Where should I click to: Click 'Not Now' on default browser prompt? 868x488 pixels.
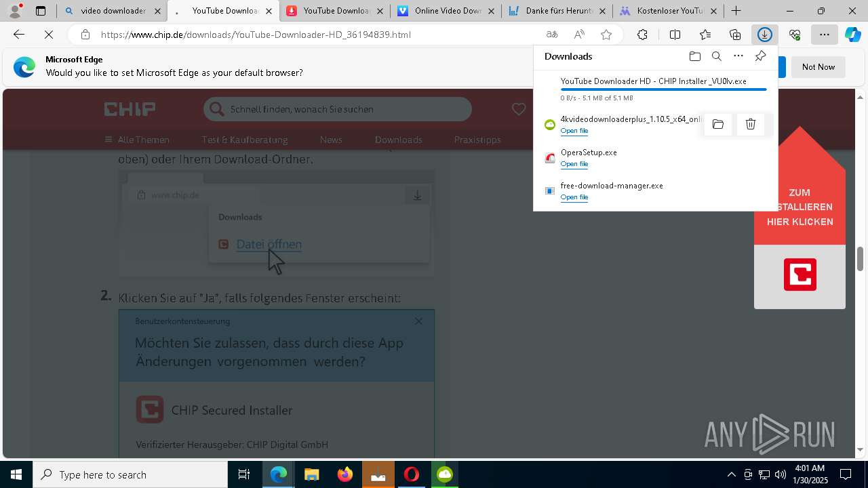tap(818, 66)
